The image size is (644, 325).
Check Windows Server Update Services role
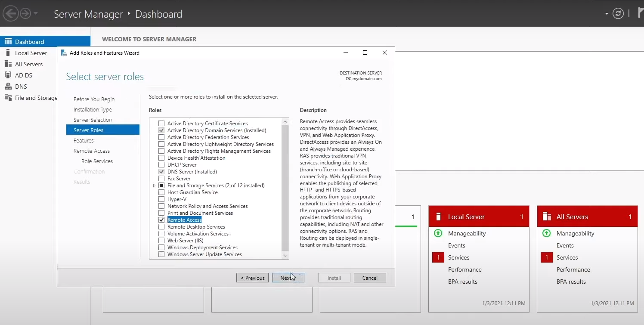[x=161, y=254]
